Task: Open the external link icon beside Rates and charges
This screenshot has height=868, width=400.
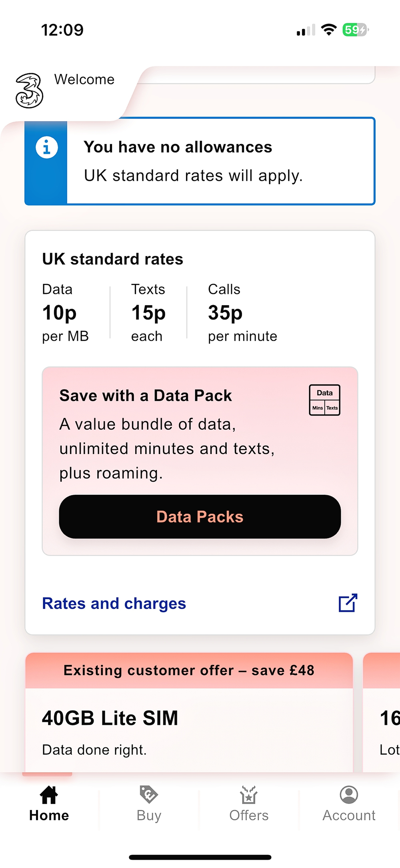Action: [348, 603]
